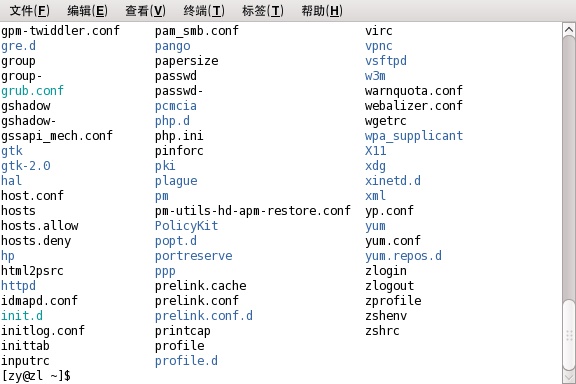
Task: Click the xinetd.d directory text
Action: pos(393,181)
